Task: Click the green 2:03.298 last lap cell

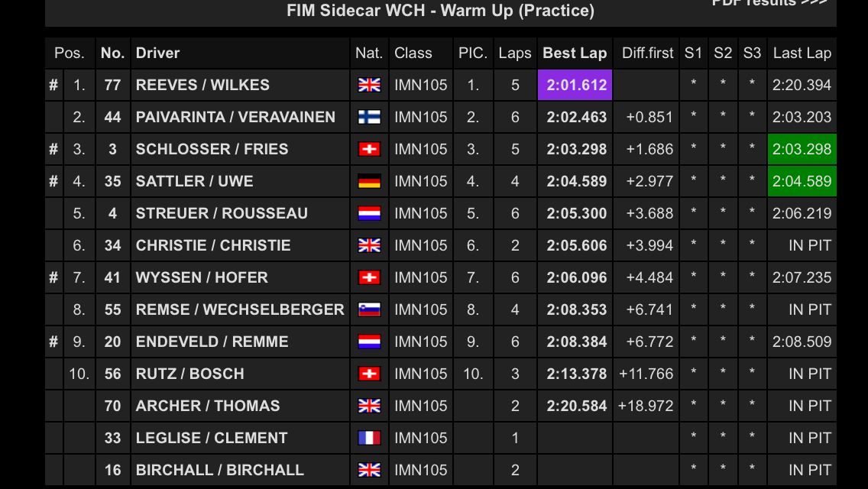Action: [802, 149]
